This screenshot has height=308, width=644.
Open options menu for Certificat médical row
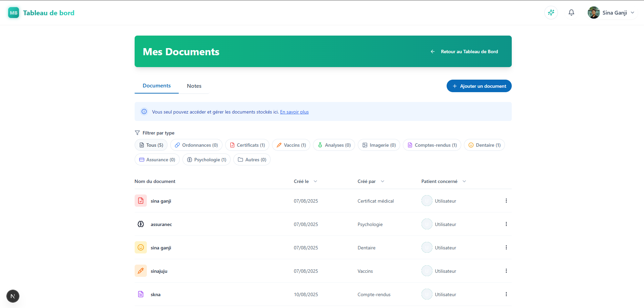coord(506,201)
